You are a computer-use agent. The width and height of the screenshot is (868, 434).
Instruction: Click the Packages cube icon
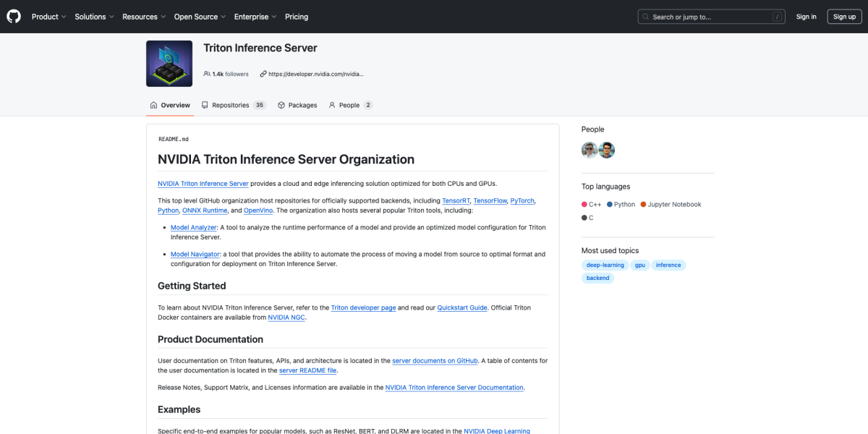tap(281, 105)
